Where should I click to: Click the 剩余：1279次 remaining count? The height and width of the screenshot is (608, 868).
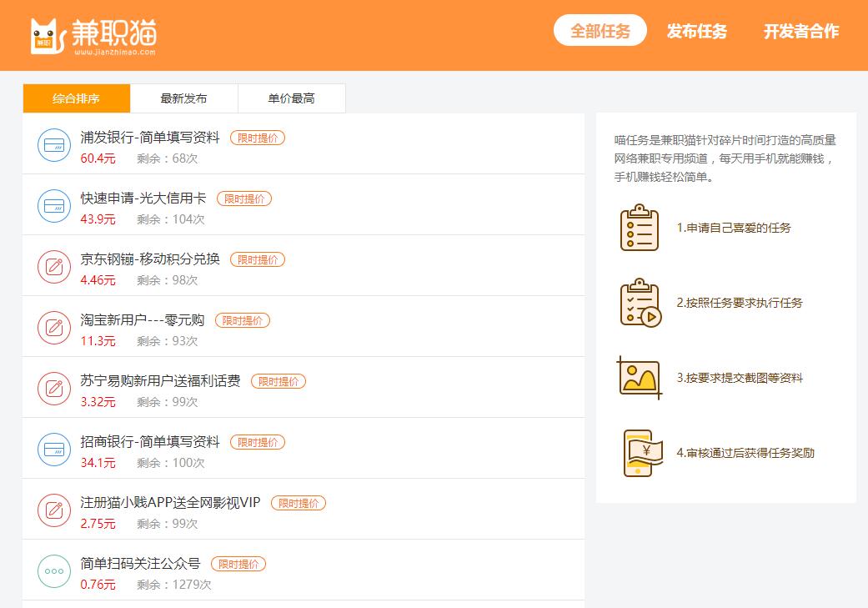pyautogui.click(x=174, y=585)
